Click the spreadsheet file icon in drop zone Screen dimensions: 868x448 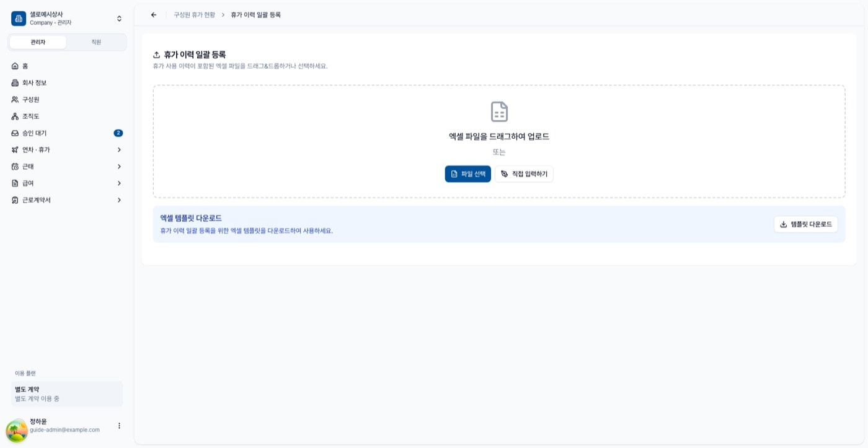[x=499, y=112]
